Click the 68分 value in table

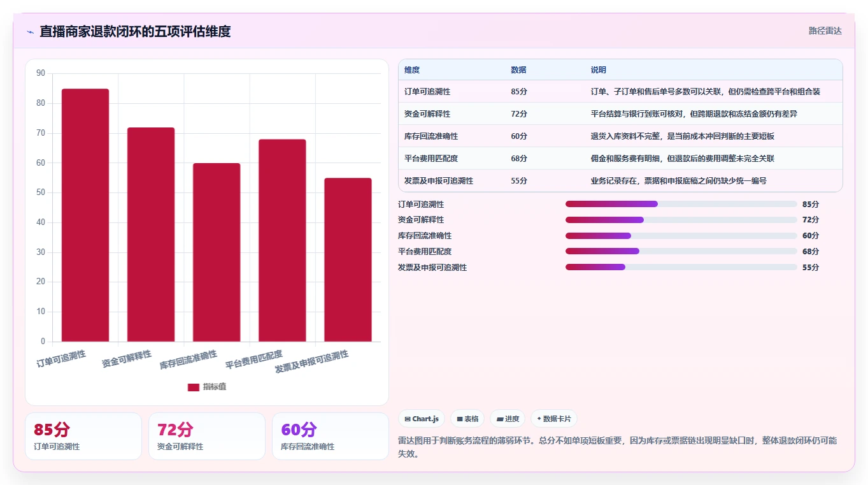519,159
